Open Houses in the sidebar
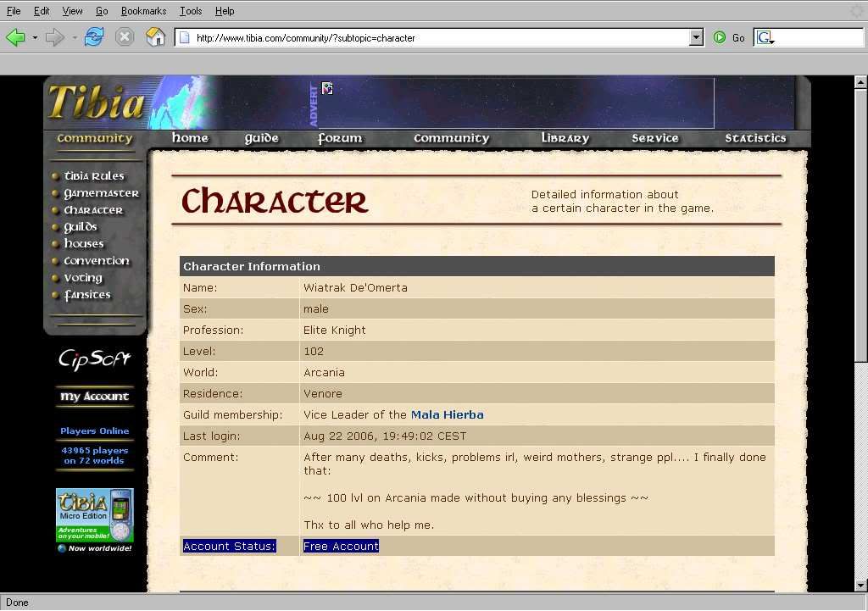The image size is (868, 611). tap(84, 243)
